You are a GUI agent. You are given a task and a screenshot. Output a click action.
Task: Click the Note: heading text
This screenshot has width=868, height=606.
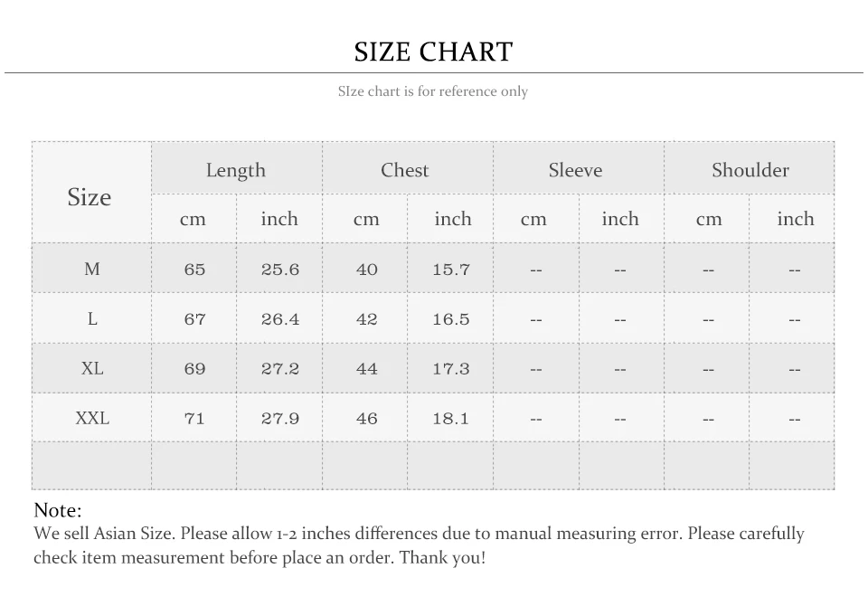58,510
